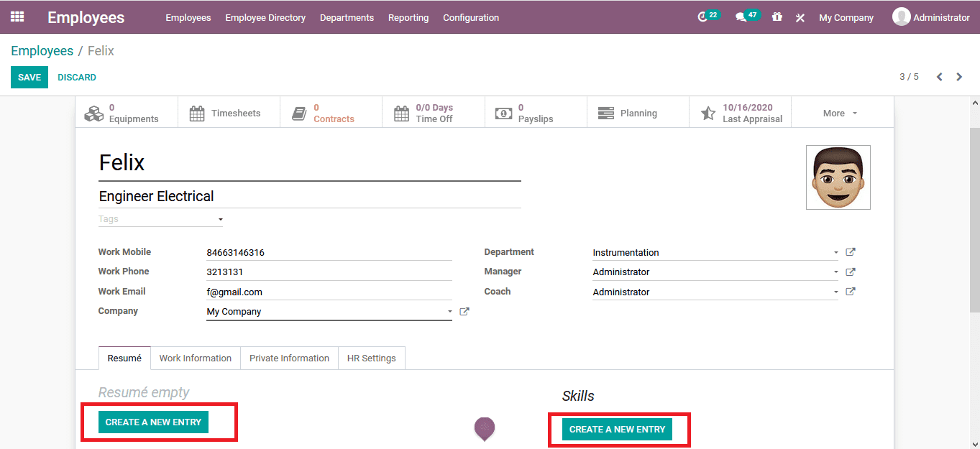This screenshot has height=449, width=980.
Task: Click the 3 / 5 pager counter
Action: coord(909,77)
